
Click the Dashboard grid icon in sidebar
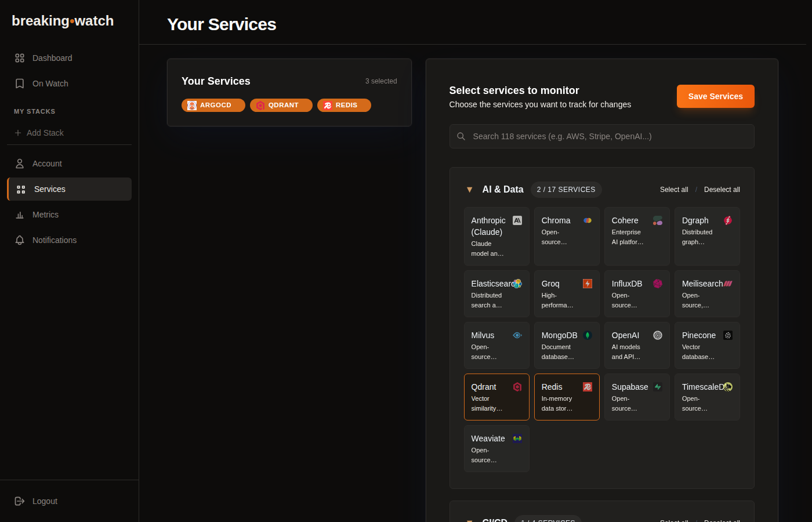(20, 58)
